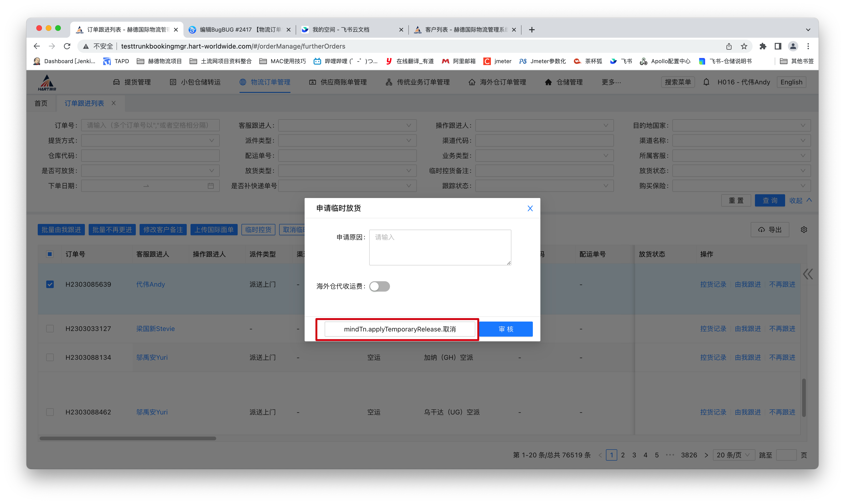The image size is (845, 504).
Task: Click the table settings gear icon
Action: (804, 230)
